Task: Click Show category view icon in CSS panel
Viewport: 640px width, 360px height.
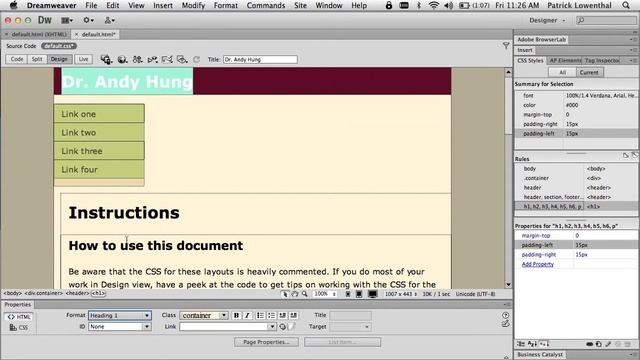Action: pyautogui.click(x=521, y=344)
